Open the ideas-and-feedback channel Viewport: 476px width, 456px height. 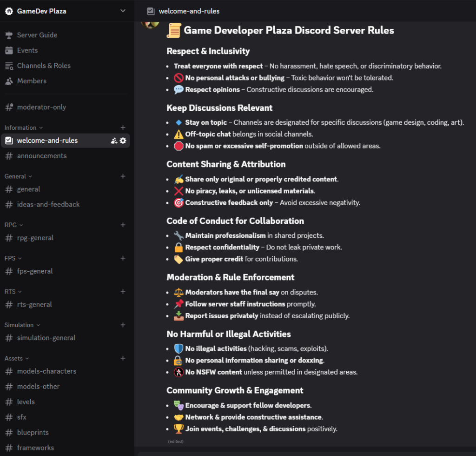[x=66, y=204]
